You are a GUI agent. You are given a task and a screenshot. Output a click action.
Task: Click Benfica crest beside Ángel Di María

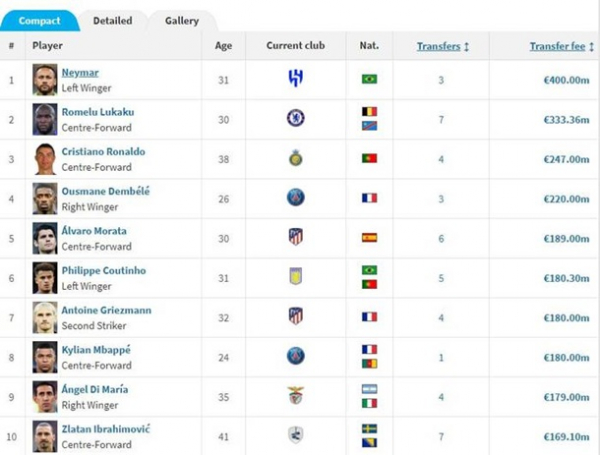point(295,395)
